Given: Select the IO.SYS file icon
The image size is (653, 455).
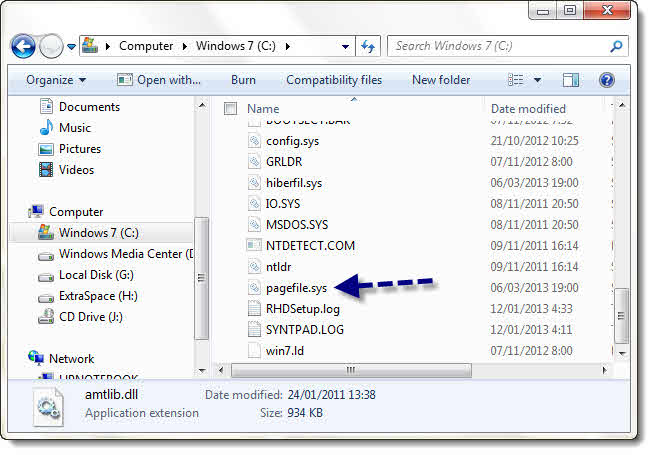Looking at the screenshot, I should coord(254,204).
